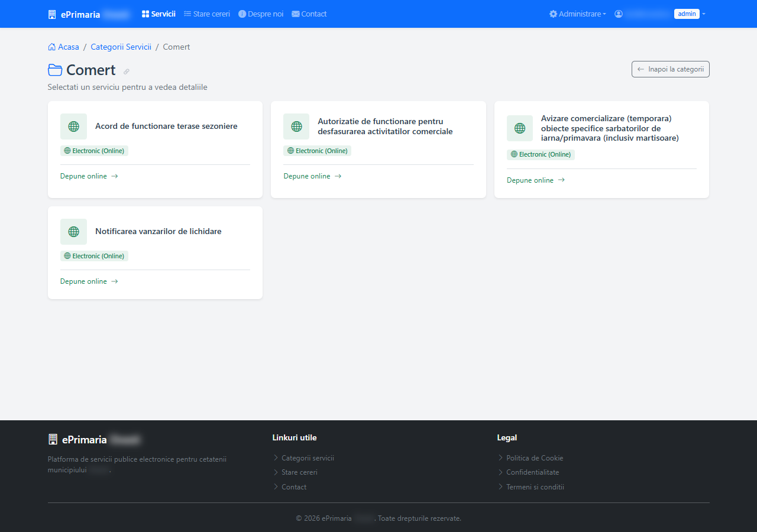Open Categorii Servicii breadcrumb
Image resolution: width=757 pixels, height=532 pixels.
[121, 47]
